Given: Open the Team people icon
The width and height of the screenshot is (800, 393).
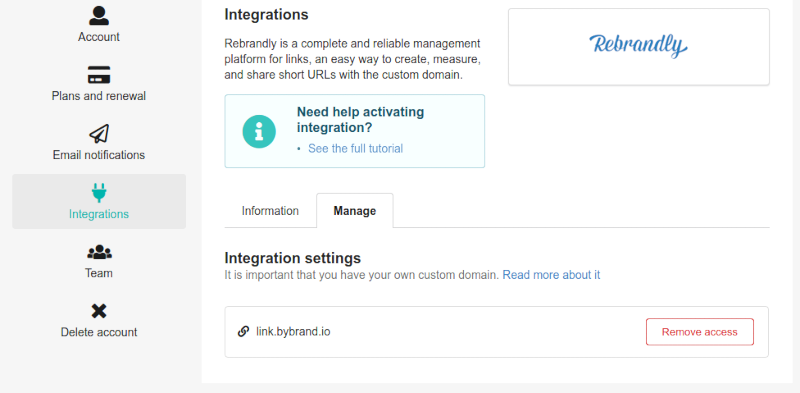Looking at the screenshot, I should coord(99,252).
